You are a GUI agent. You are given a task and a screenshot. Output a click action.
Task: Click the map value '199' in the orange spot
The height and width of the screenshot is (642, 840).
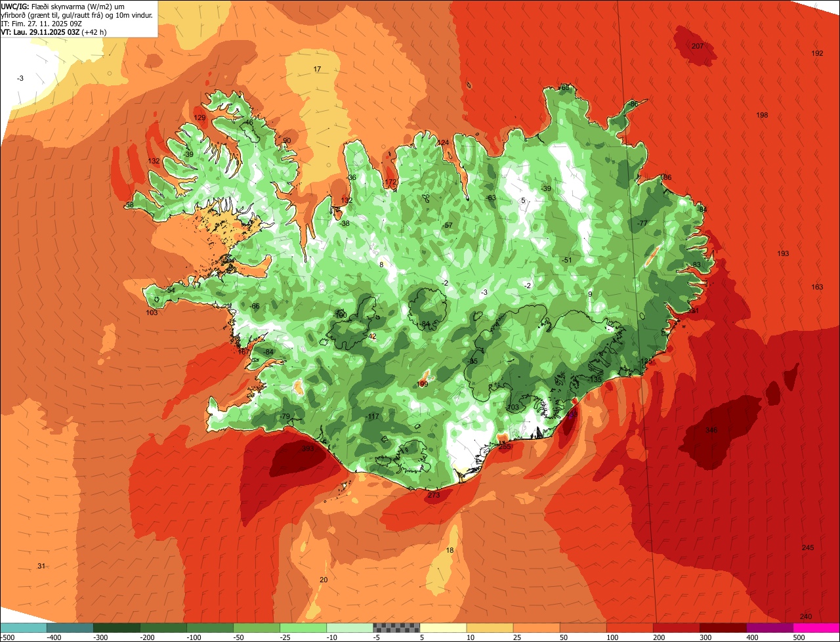coord(423,384)
